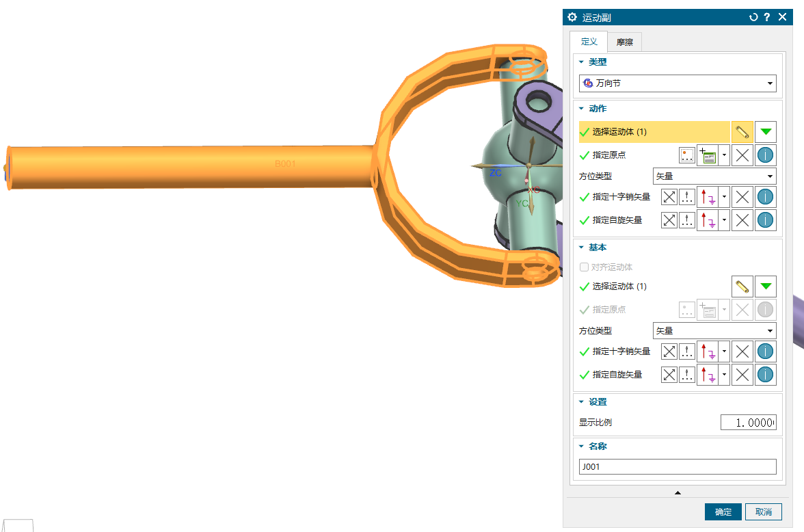The width and height of the screenshot is (804, 532).
Task: Click the 确定 button
Action: [723, 512]
